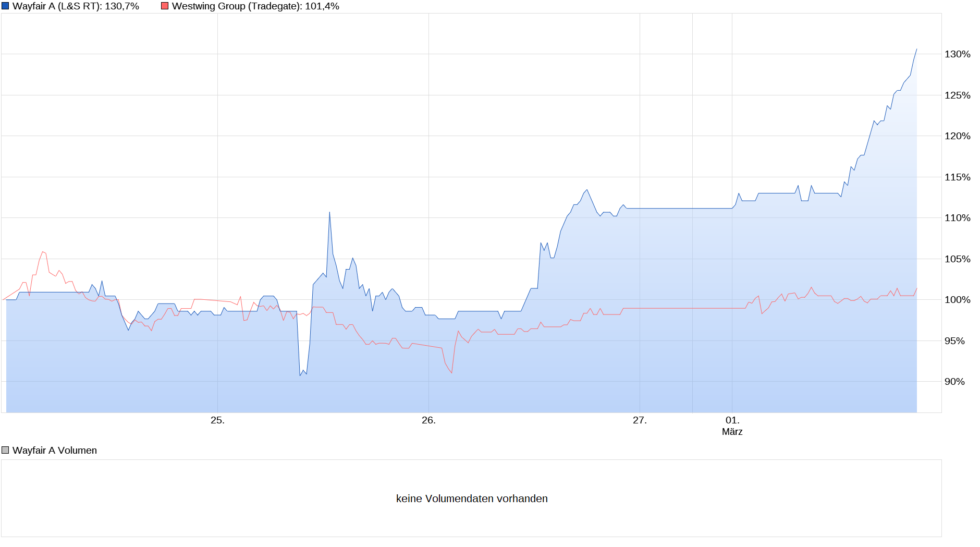Click the 100% y-axis label
Image resolution: width=980 pixels, height=547 pixels.
(x=957, y=300)
